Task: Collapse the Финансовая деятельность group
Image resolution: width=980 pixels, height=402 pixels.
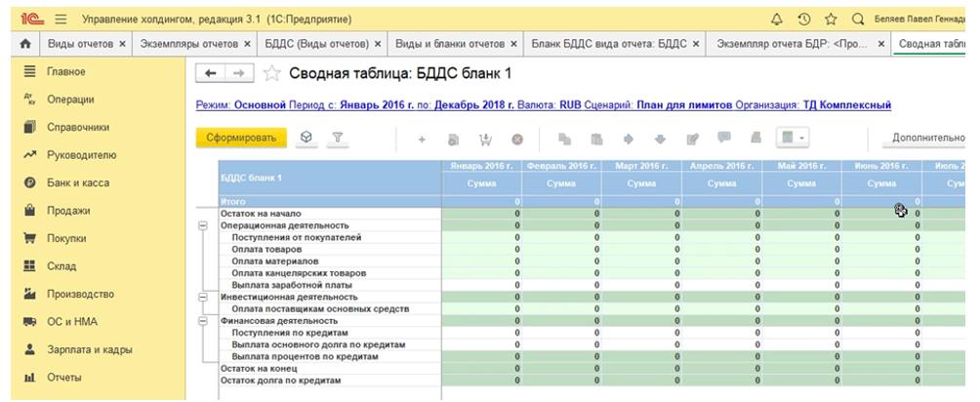Action: click(202, 321)
